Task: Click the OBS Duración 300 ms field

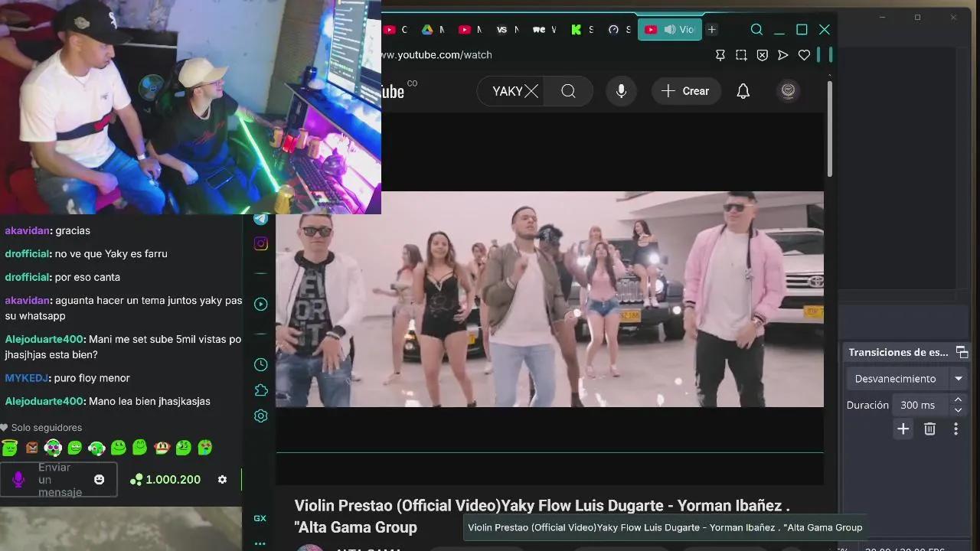Action: click(x=920, y=405)
